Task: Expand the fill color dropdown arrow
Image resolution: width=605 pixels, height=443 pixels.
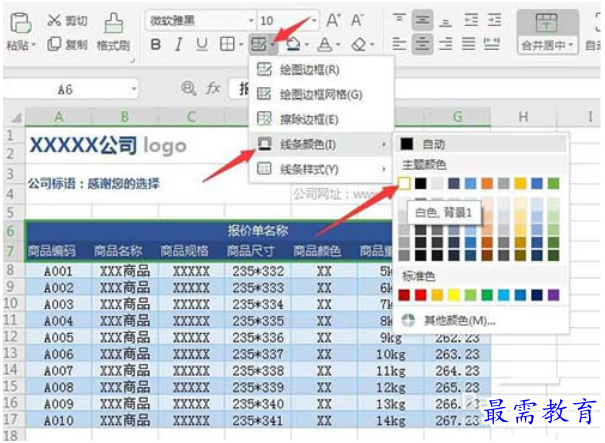Action: (x=307, y=45)
